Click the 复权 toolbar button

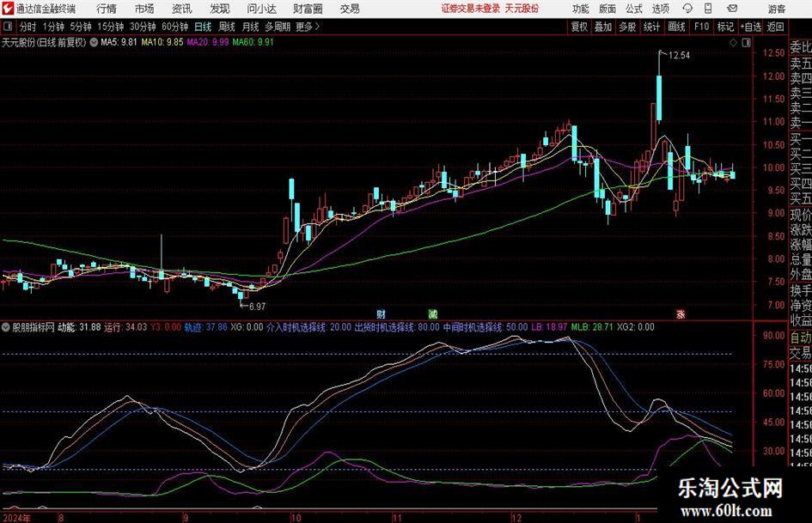[579, 27]
